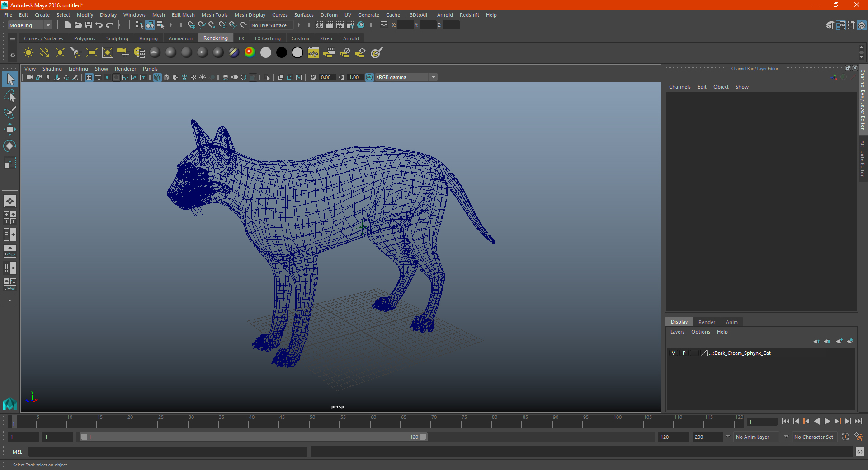868x470 pixels.
Task: Click the Maya logo in the lower-left corner
Action: tap(9, 404)
